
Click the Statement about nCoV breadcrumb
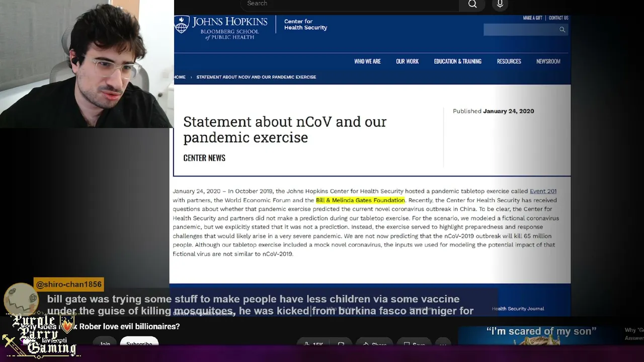tap(256, 77)
